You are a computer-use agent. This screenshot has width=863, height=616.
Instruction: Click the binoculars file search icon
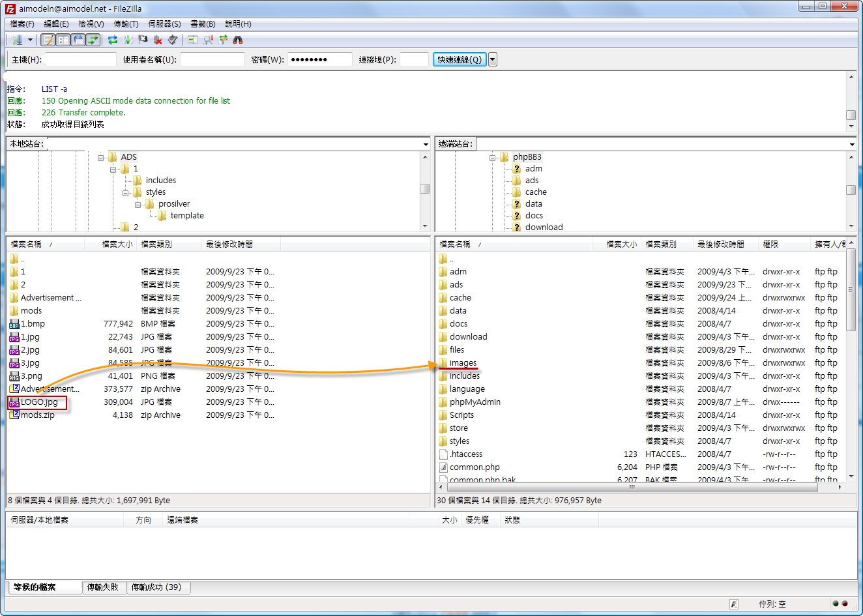[238, 40]
